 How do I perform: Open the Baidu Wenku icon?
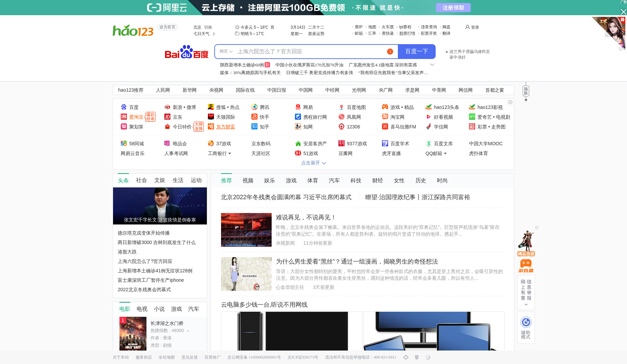click(429, 144)
